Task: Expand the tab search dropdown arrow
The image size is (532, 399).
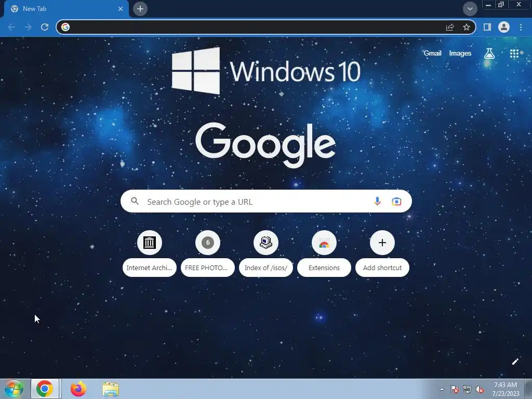Action: [470, 9]
